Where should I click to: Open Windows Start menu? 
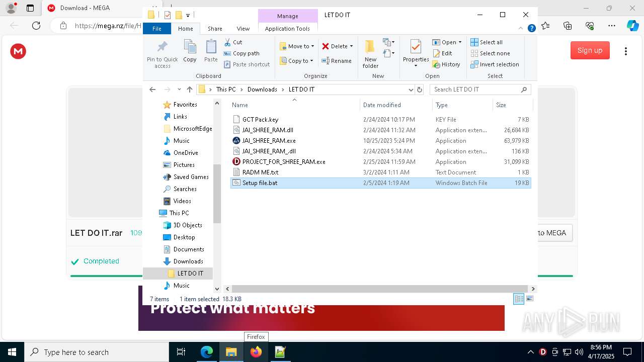(x=12, y=352)
